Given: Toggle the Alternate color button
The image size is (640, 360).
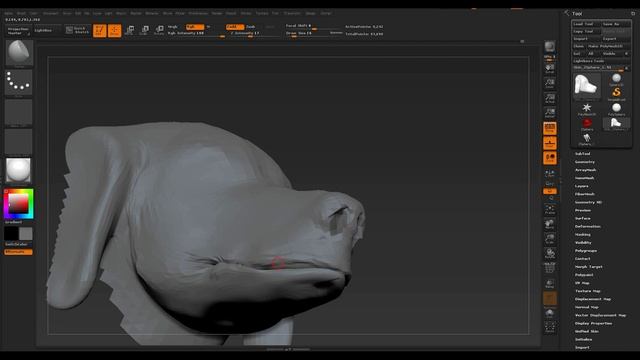Looking at the screenshot, I should pyautogui.click(x=18, y=252).
